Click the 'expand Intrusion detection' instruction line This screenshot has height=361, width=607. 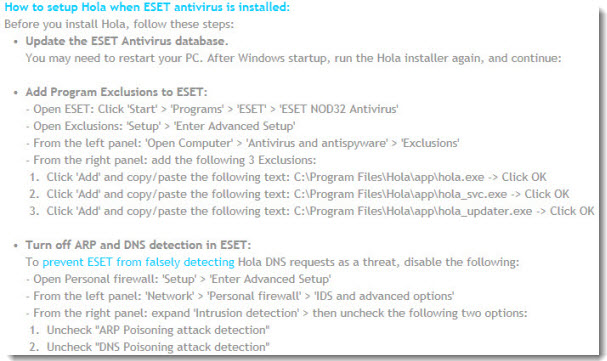coord(277,313)
